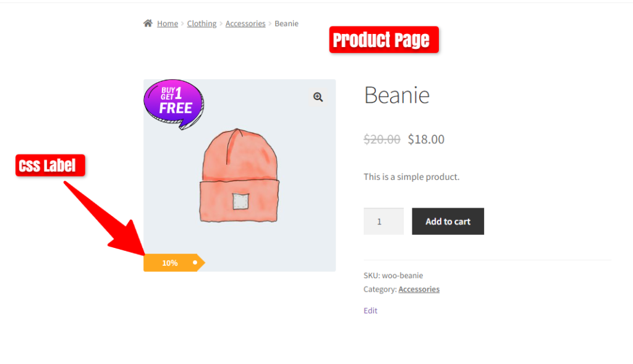Click the red Product Page callout

(383, 40)
